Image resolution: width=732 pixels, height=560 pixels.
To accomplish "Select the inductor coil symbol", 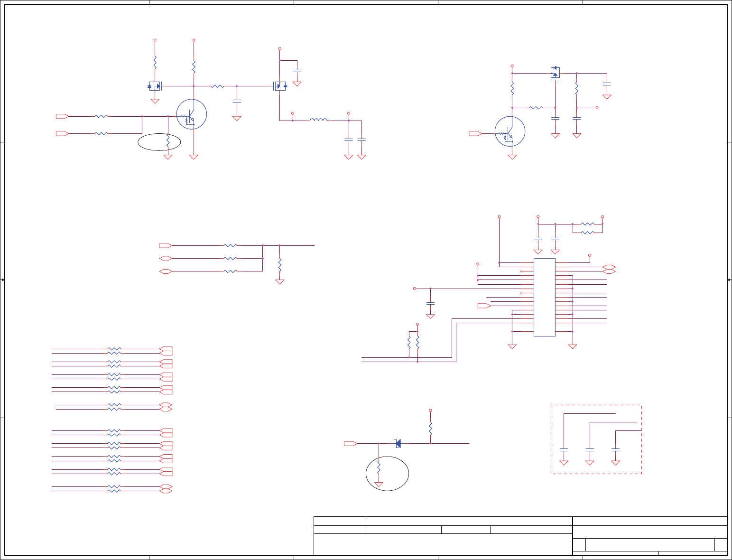I will tap(318, 120).
